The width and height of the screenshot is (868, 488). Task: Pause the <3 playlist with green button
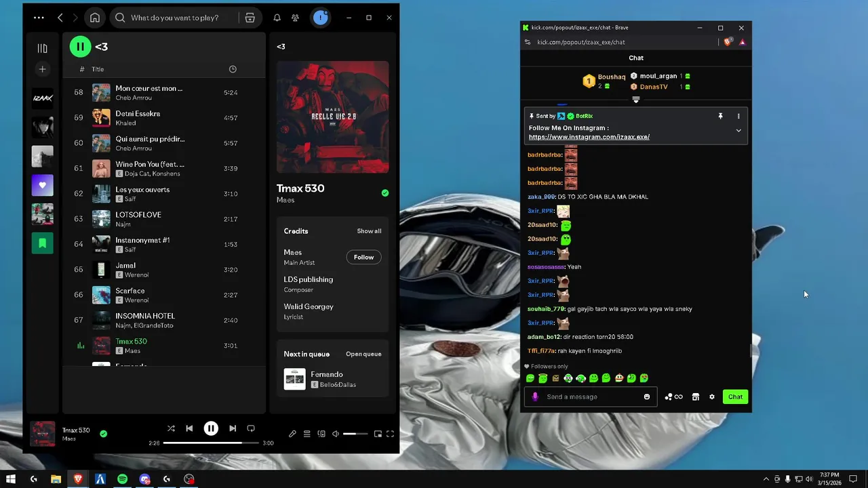pos(80,46)
